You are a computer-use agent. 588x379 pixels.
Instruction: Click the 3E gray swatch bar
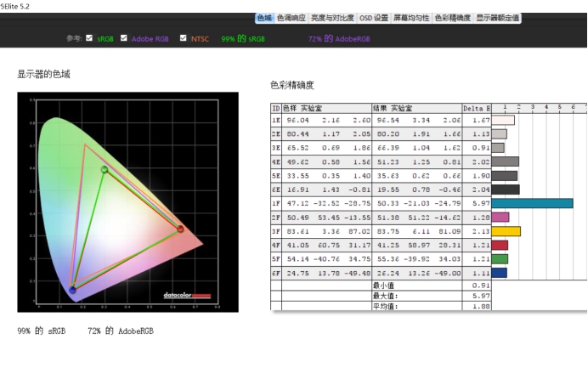click(x=498, y=148)
